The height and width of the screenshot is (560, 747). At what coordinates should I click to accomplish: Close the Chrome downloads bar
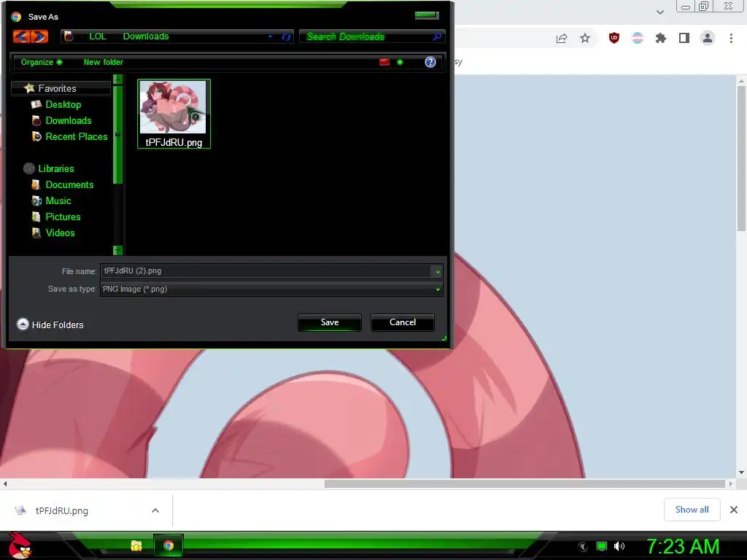click(x=734, y=510)
